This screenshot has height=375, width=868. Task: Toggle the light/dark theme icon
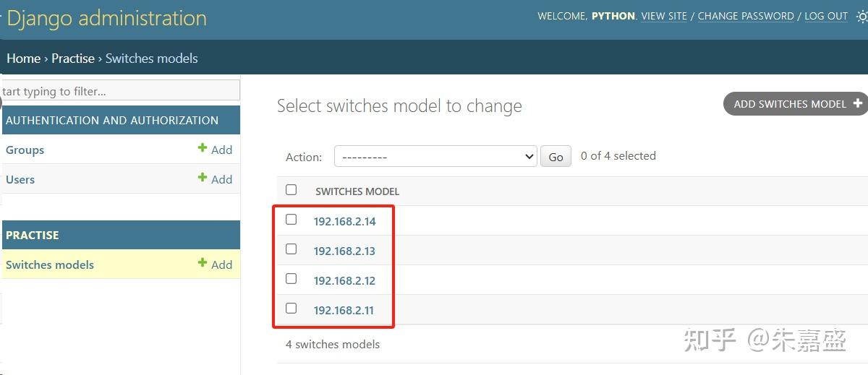point(861,17)
